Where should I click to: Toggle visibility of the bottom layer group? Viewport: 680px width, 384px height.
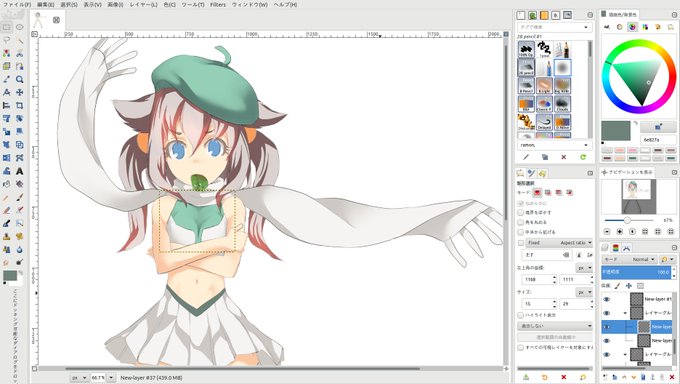point(607,354)
